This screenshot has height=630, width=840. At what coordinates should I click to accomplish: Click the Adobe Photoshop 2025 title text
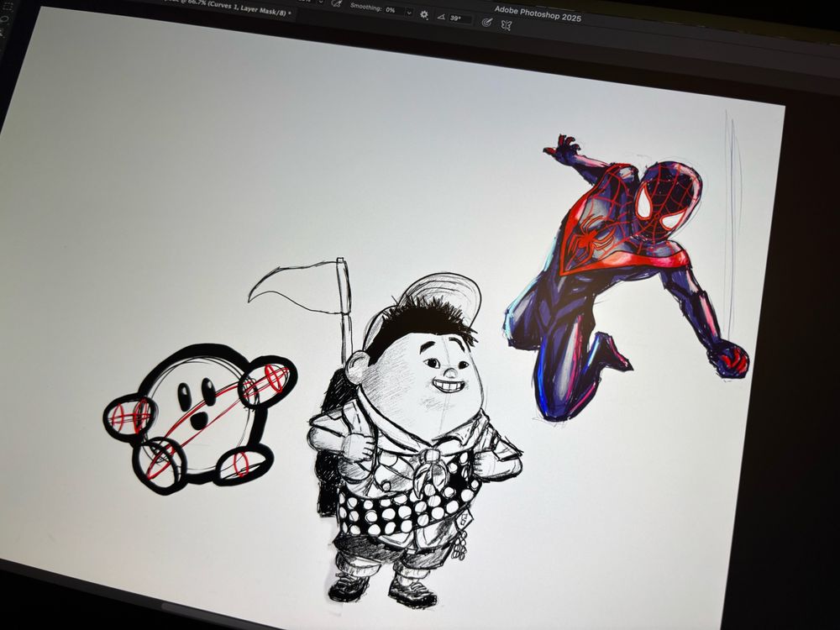coord(538,13)
